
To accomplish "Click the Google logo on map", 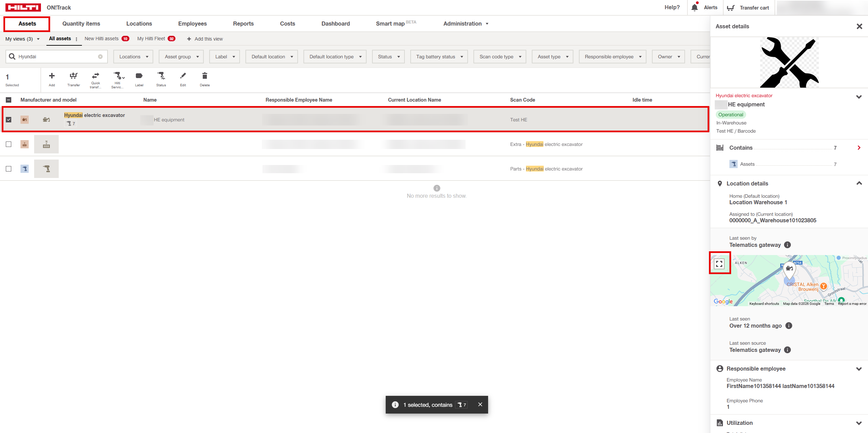I will [x=723, y=301].
